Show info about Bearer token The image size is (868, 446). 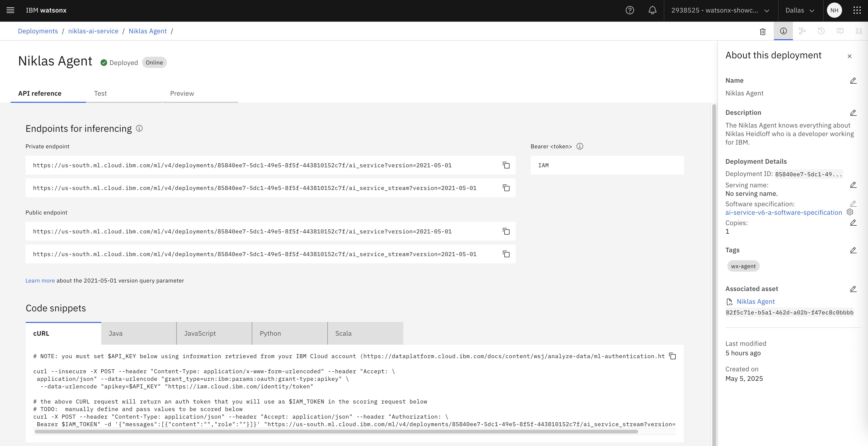580,146
